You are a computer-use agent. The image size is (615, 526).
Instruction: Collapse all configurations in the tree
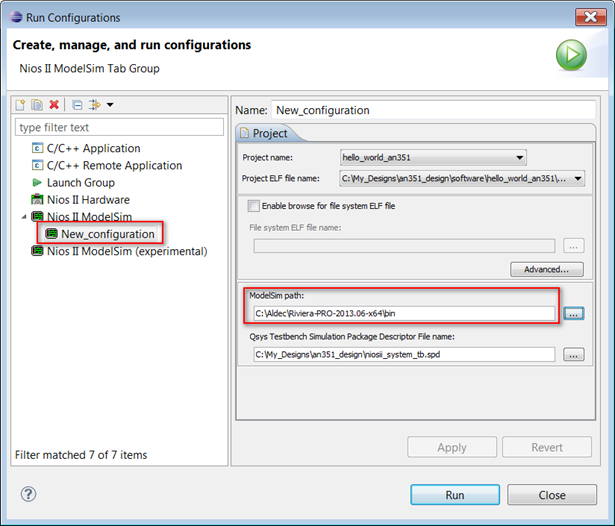77,104
